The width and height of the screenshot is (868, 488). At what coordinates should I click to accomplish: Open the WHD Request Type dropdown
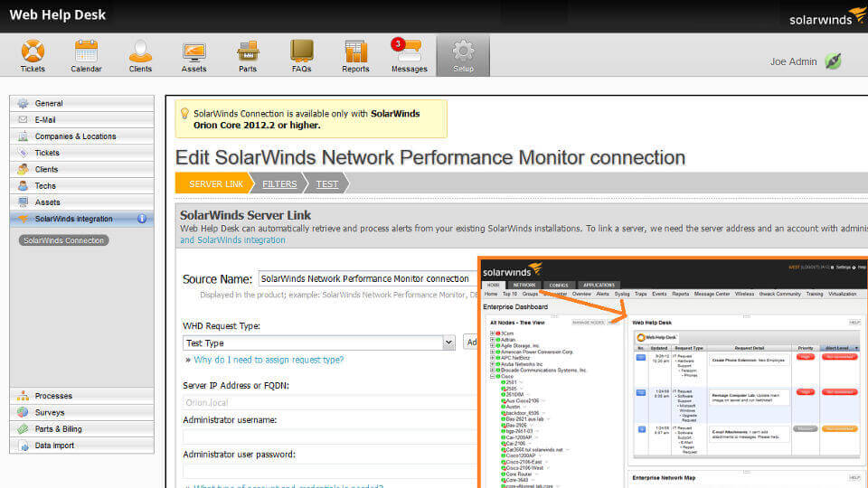point(319,343)
